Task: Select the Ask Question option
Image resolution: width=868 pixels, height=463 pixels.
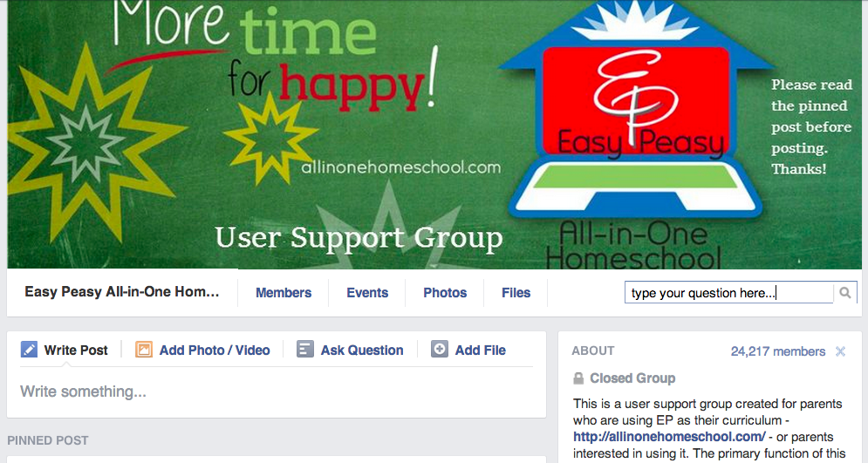Action: (362, 351)
